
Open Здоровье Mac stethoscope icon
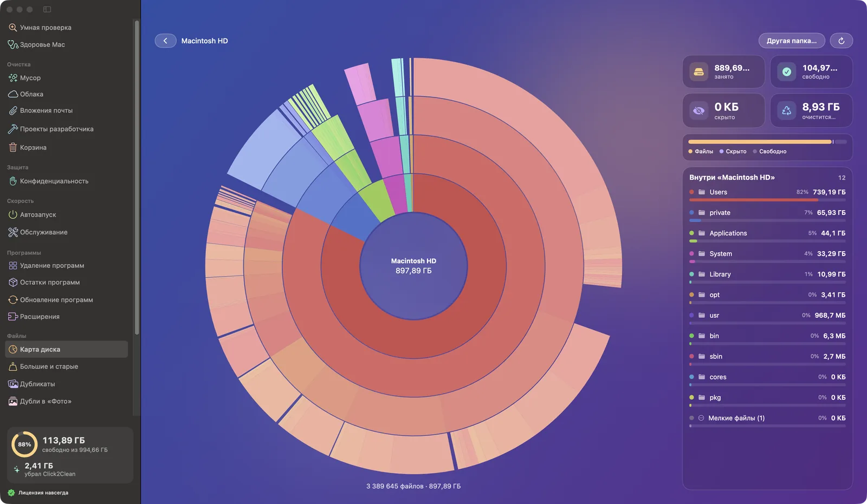click(x=13, y=44)
